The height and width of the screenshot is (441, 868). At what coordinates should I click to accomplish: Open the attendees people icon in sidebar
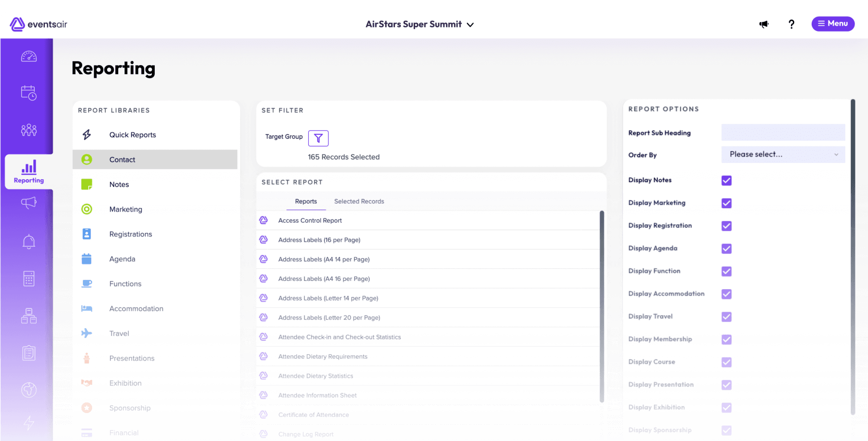pyautogui.click(x=28, y=130)
